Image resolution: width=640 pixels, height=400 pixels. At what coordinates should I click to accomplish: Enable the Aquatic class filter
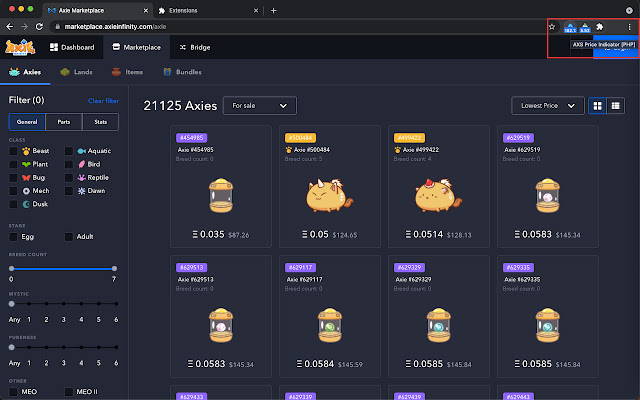[x=69, y=151]
